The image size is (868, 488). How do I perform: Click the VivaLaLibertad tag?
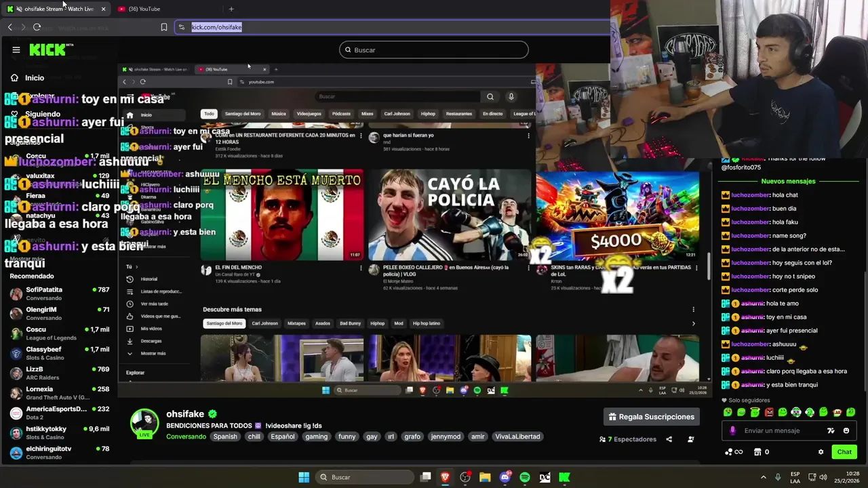517,436
